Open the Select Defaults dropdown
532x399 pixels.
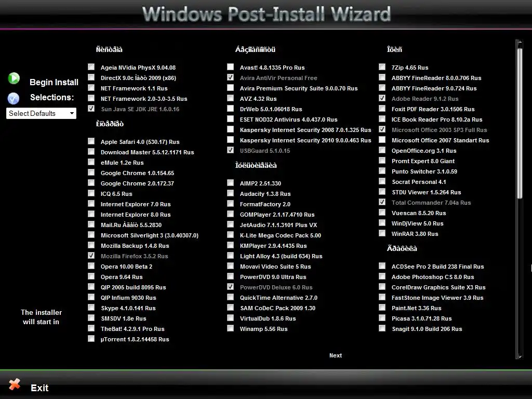pos(41,113)
